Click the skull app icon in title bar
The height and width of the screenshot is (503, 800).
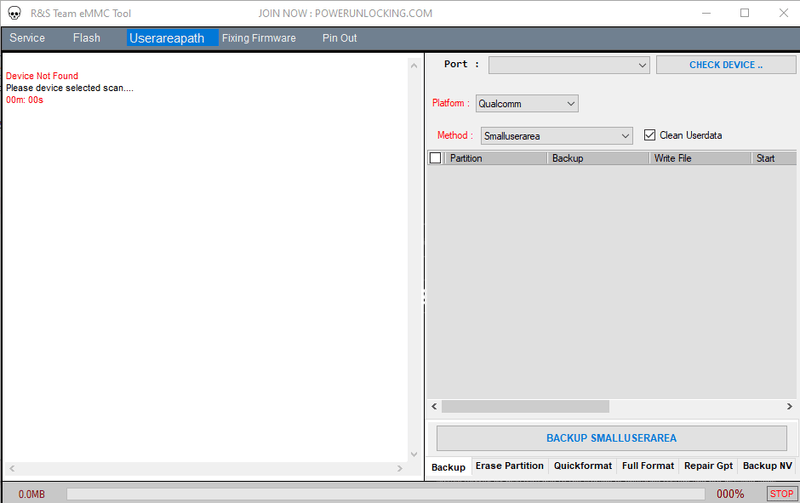tap(14, 13)
